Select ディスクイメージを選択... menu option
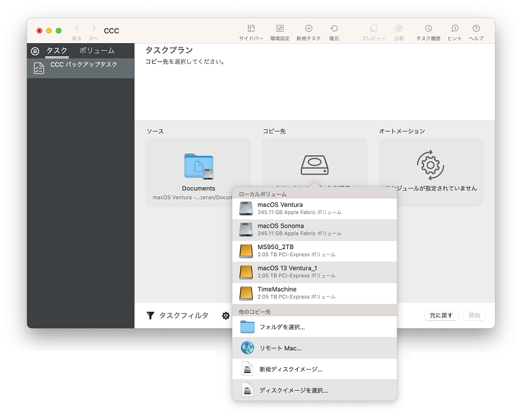This screenshot has height=420, width=522. 315,390
